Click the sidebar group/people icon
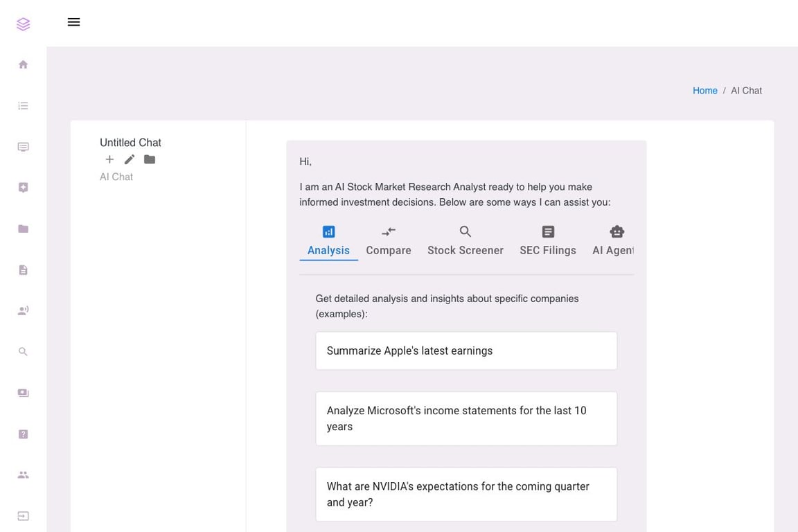The height and width of the screenshot is (532, 798). click(23, 475)
